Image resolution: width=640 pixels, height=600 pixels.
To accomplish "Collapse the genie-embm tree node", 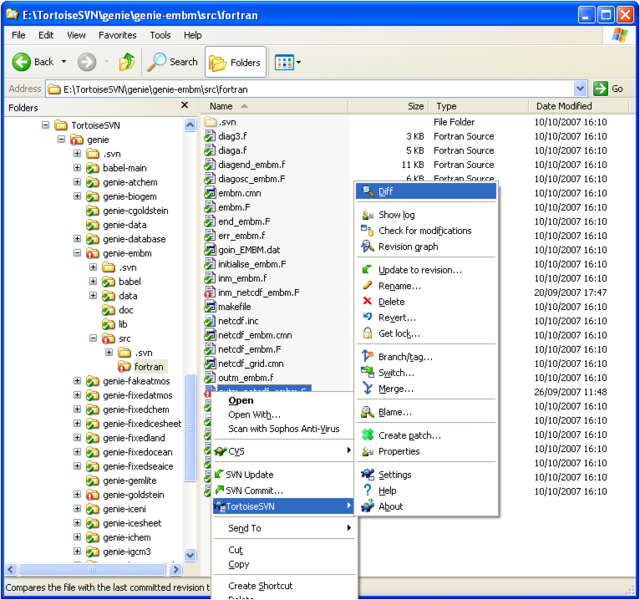I will point(77,254).
